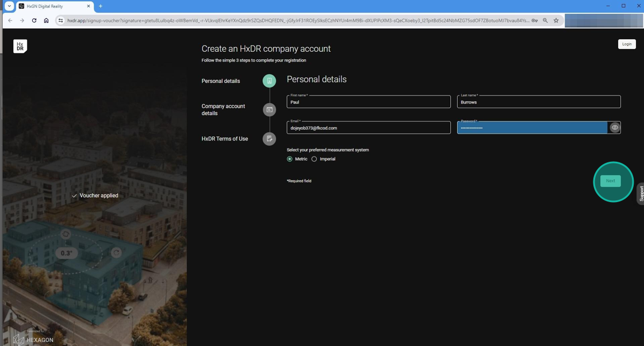Toggle password visibility eye icon
The image size is (644, 346).
coord(615,128)
